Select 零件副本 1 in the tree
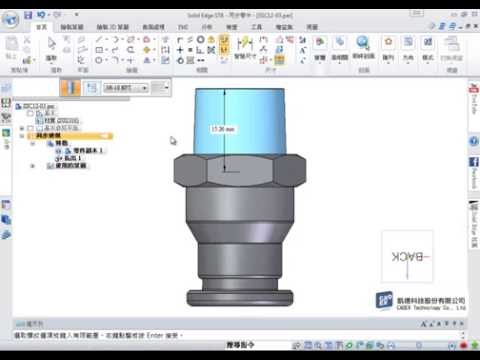Screen dimensions: 480x360 pos(88,151)
